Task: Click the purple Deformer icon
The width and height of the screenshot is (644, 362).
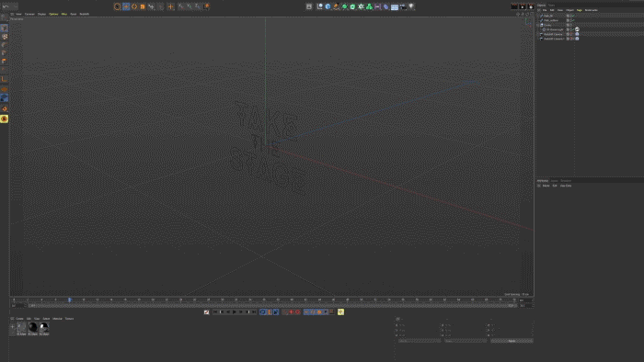Action: [x=386, y=6]
